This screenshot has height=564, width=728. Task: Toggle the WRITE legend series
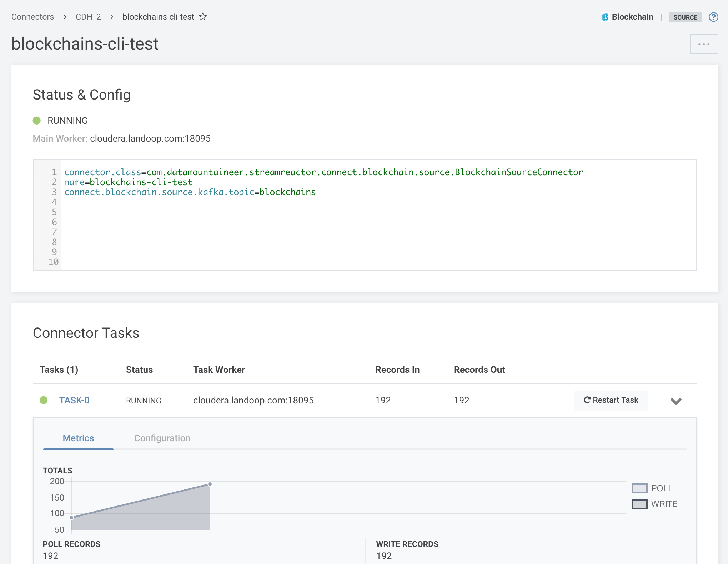click(654, 504)
